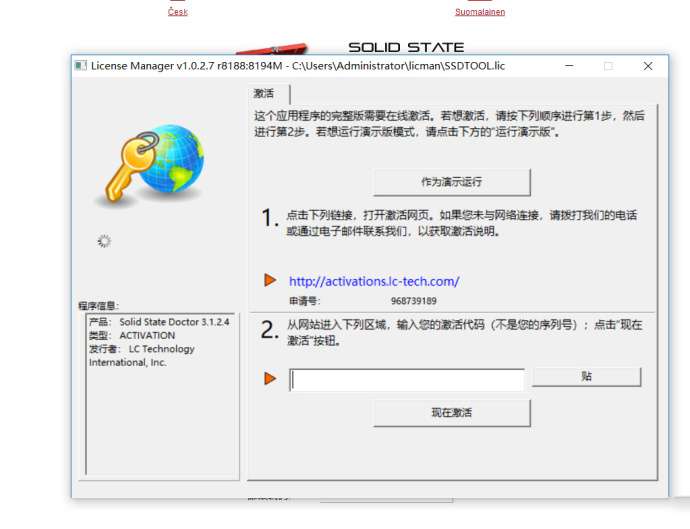This screenshot has height=529, width=690.
Task: Click orange arrow beside the activation link
Action: 270,280
